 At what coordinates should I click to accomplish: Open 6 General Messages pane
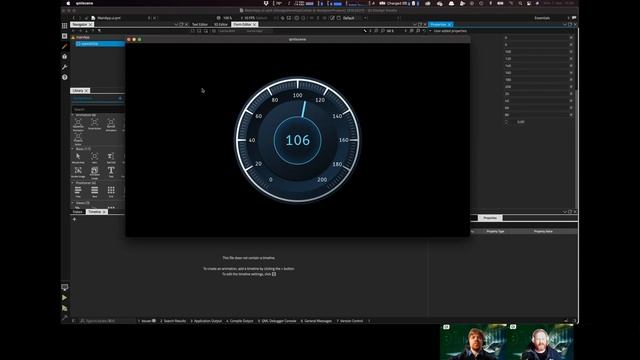(x=316, y=321)
